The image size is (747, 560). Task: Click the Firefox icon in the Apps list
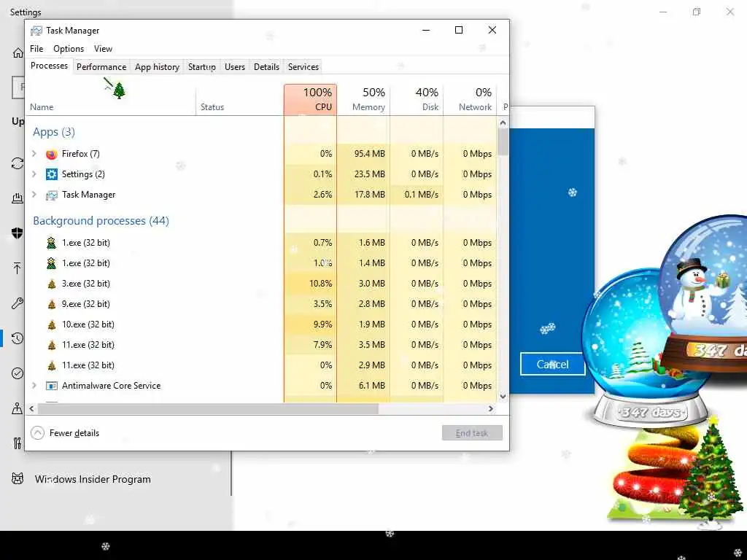click(52, 154)
